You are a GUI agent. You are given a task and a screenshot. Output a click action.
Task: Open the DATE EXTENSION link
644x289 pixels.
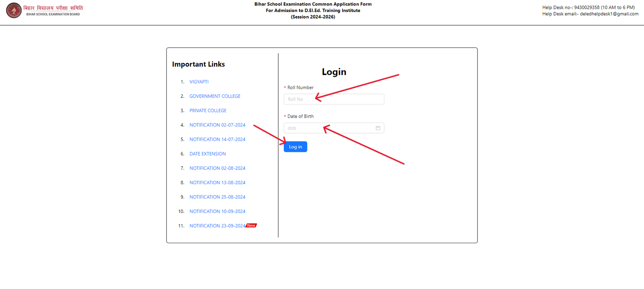coord(207,154)
